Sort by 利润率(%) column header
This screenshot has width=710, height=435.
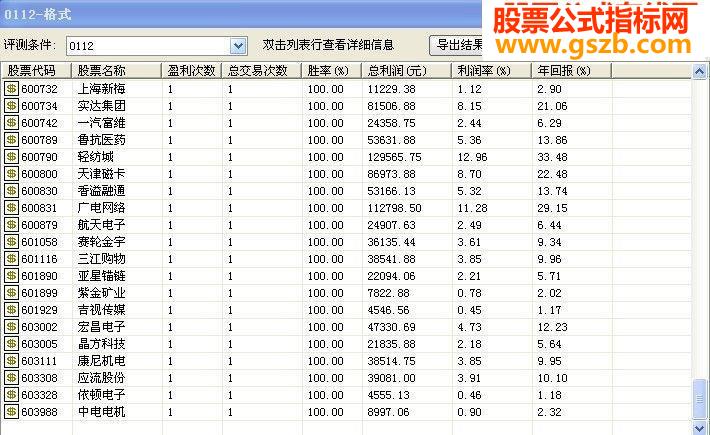pyautogui.click(x=492, y=71)
